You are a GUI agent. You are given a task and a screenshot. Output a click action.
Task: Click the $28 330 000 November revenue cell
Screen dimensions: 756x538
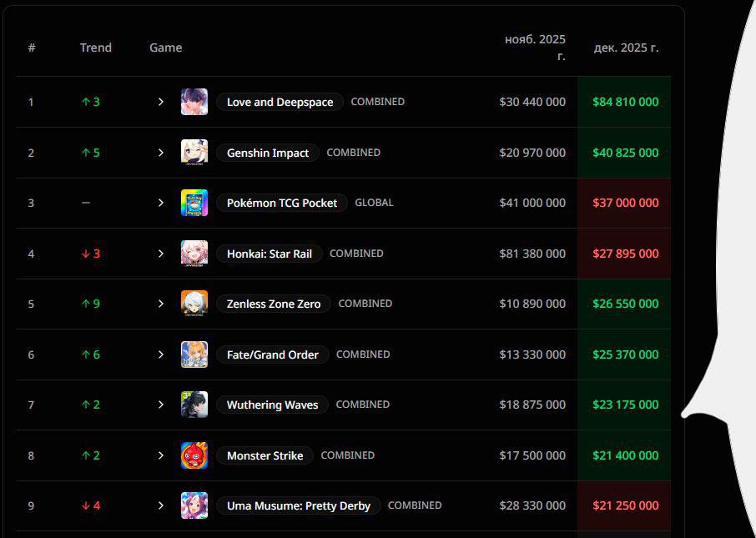(532, 505)
